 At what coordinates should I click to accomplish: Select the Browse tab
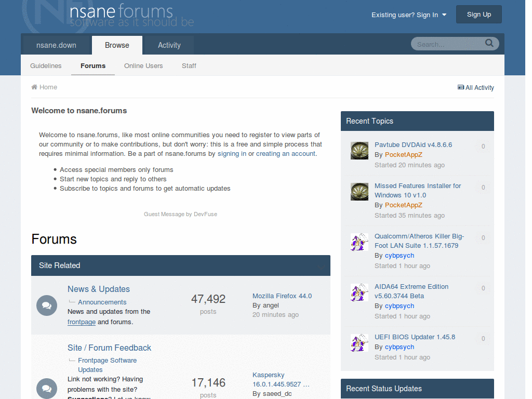(x=117, y=45)
